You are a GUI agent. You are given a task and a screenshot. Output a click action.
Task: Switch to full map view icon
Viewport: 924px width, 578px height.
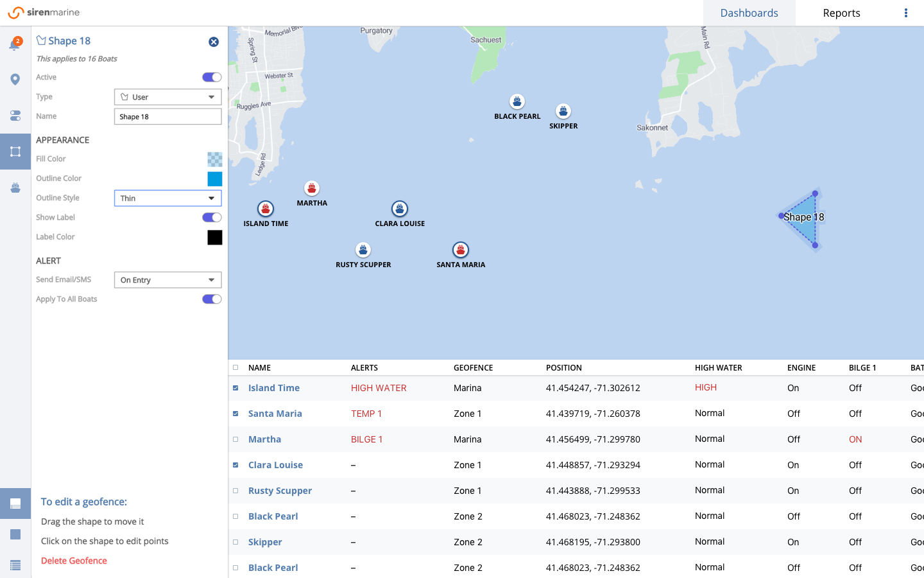[15, 534]
